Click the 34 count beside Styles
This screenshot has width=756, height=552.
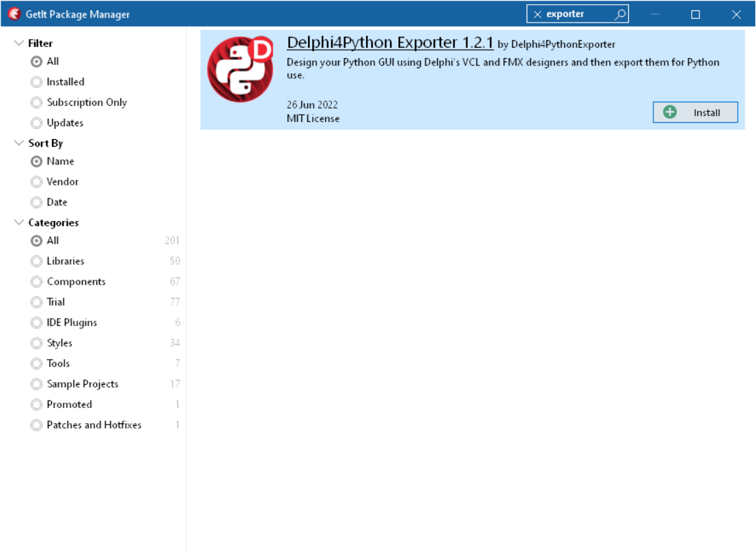point(175,343)
